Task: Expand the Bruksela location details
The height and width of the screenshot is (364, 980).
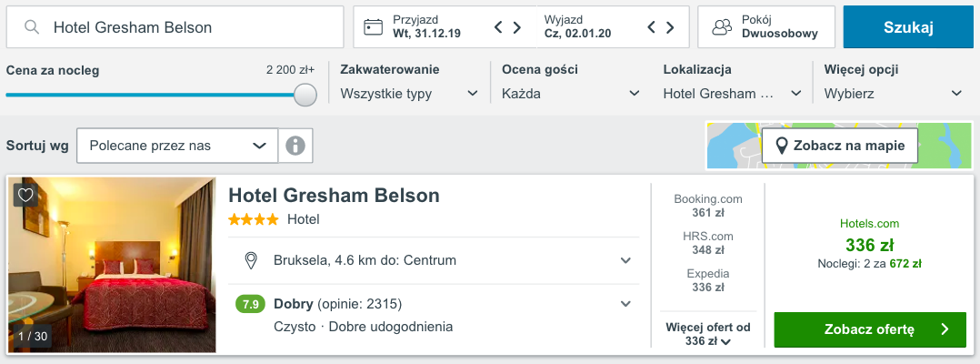Action: point(625,261)
